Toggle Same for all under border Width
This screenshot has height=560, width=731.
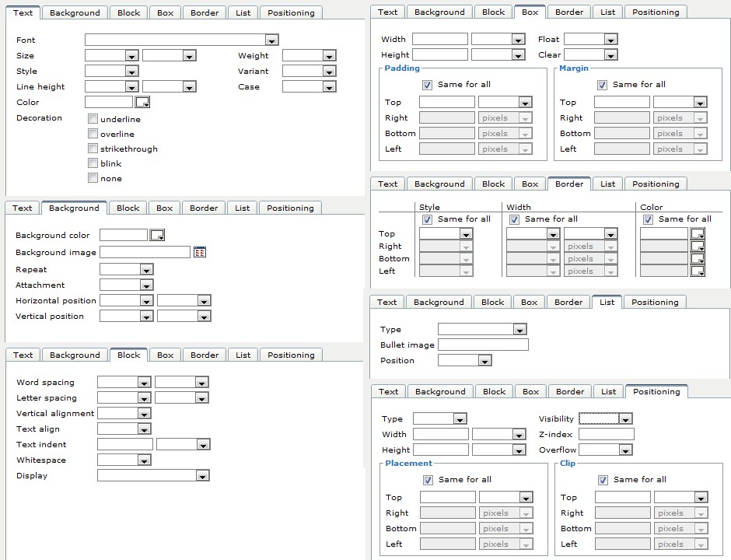tap(514, 219)
